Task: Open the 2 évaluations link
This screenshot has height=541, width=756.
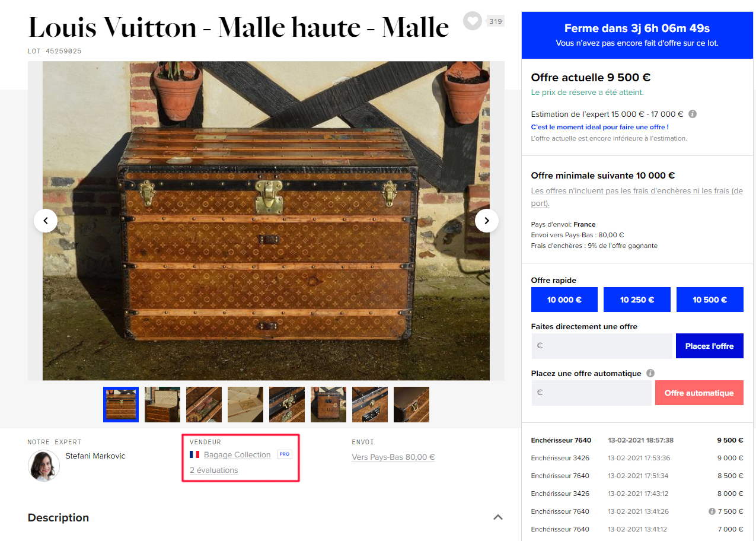Action: pos(214,470)
